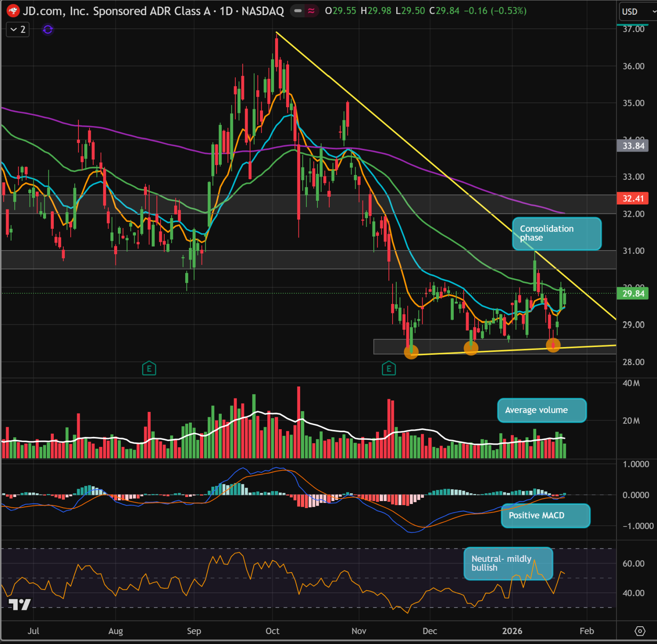
Task: Click the 1.0000 MACD scale label
Action: (x=636, y=465)
